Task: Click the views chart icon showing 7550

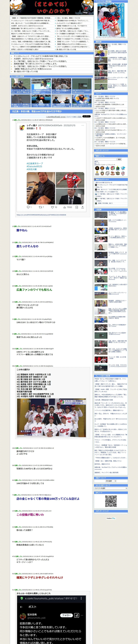Action: (65, 207)
